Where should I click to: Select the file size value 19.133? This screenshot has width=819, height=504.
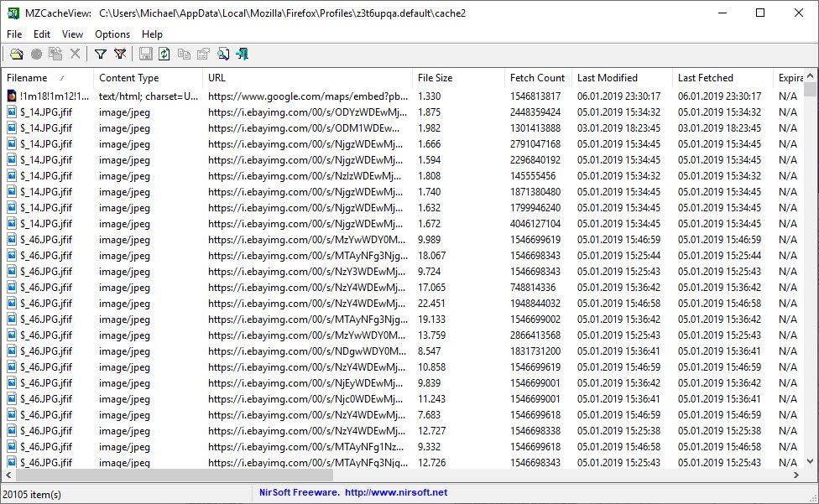pos(431,320)
